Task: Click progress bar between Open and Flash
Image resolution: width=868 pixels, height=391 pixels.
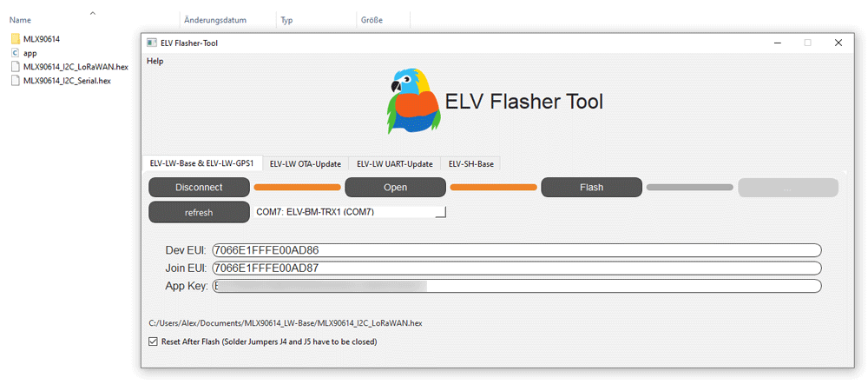Action: pos(493,187)
